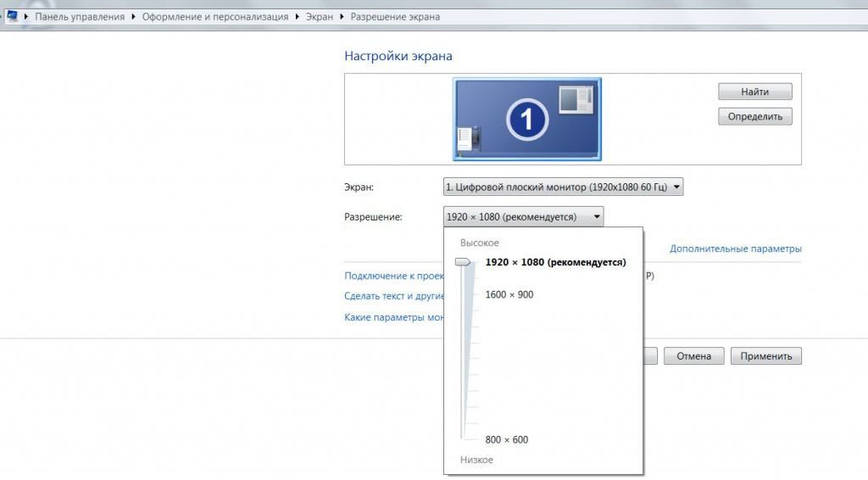Image resolution: width=868 pixels, height=480 pixels.
Task: Go to Оформление и персонализация breadcrumb
Action: (x=215, y=17)
